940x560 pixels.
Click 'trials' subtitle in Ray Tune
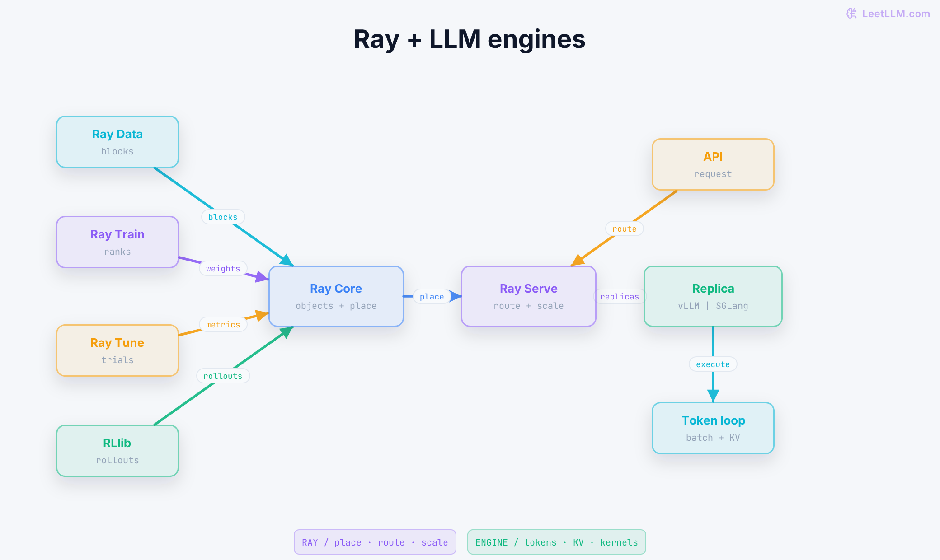click(117, 360)
